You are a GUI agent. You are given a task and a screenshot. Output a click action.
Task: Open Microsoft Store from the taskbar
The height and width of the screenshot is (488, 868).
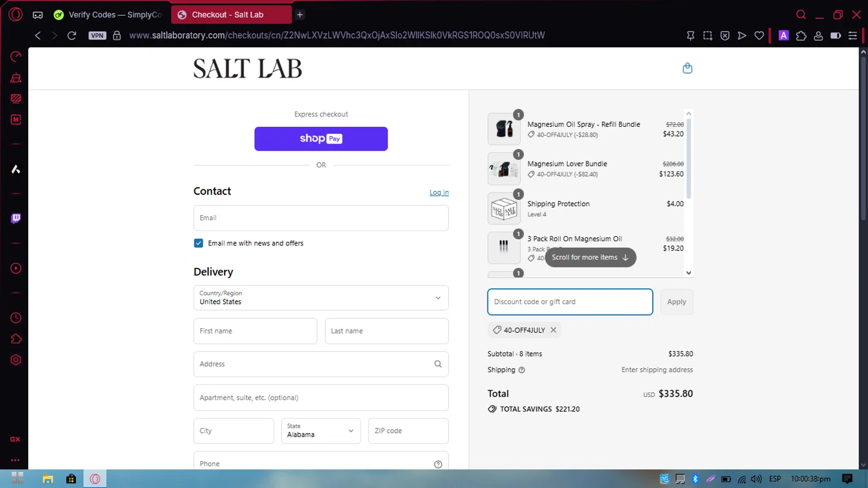pos(71,479)
